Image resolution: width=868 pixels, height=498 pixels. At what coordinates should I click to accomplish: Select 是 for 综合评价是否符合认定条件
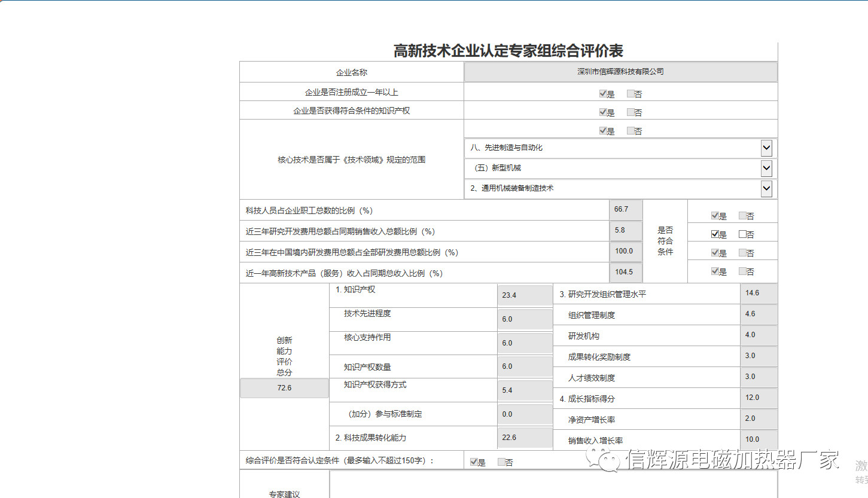click(x=474, y=462)
